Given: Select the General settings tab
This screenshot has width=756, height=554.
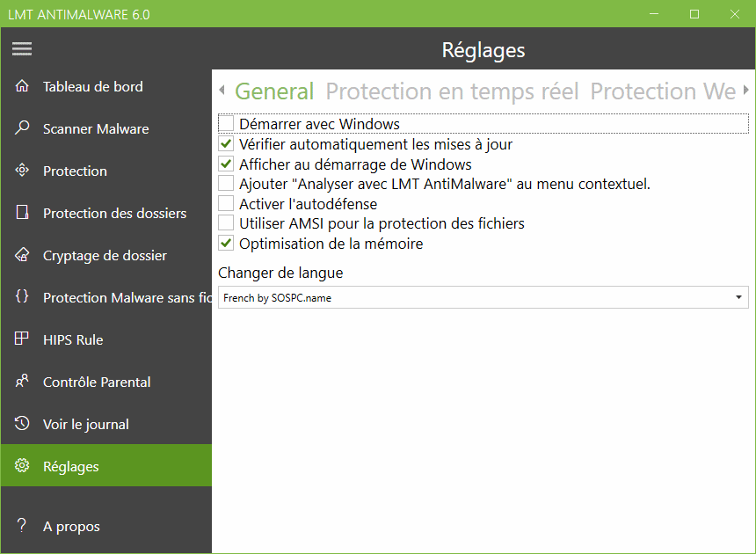Looking at the screenshot, I should pyautogui.click(x=274, y=91).
